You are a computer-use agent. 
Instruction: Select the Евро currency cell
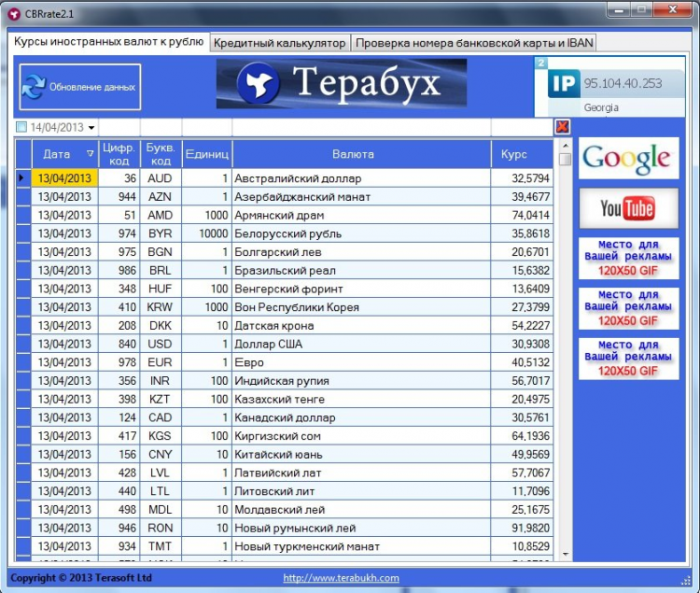pyautogui.click(x=361, y=362)
